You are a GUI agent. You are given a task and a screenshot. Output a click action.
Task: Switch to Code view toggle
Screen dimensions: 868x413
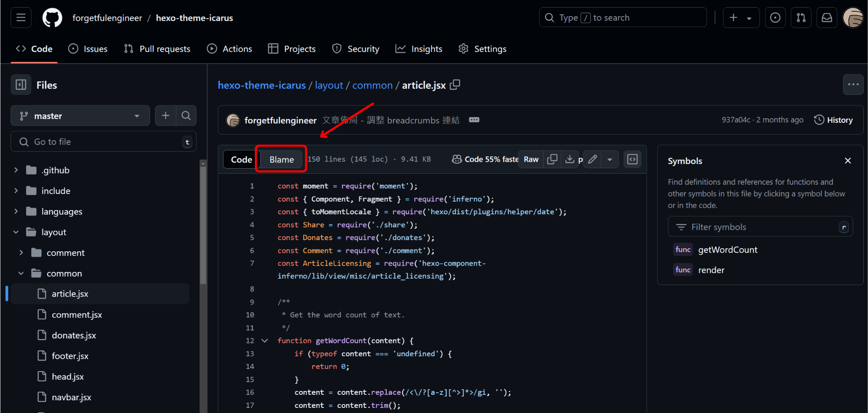coord(241,159)
